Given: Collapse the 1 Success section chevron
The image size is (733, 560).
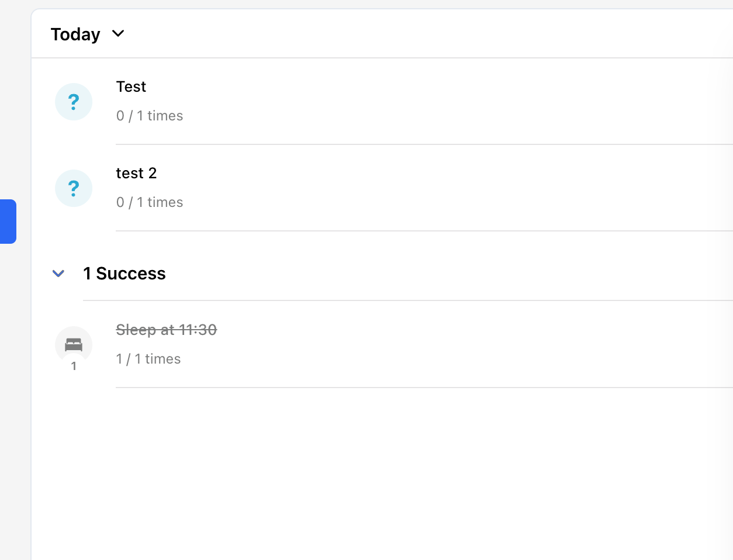Looking at the screenshot, I should coord(58,273).
